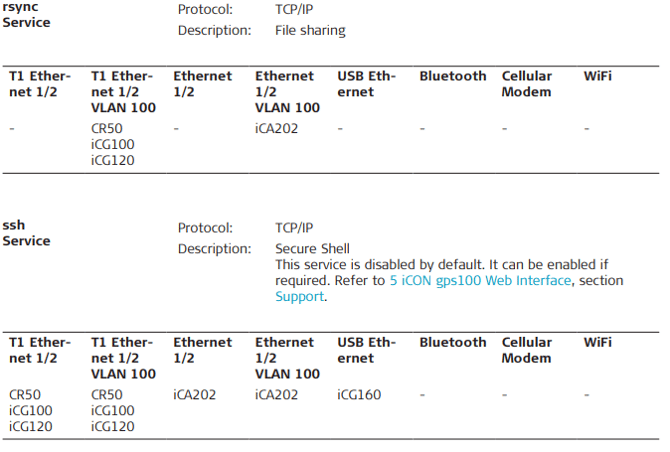
Task: Select iCG160 under USB Ethernet
Action: (359, 395)
